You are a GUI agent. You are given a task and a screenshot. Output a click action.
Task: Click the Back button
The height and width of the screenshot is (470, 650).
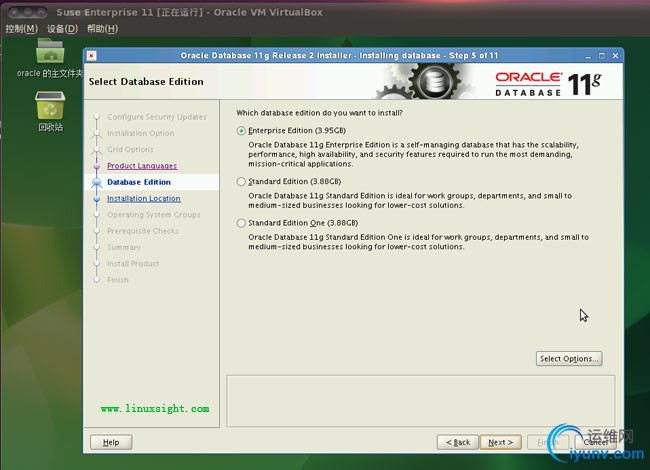(x=458, y=442)
